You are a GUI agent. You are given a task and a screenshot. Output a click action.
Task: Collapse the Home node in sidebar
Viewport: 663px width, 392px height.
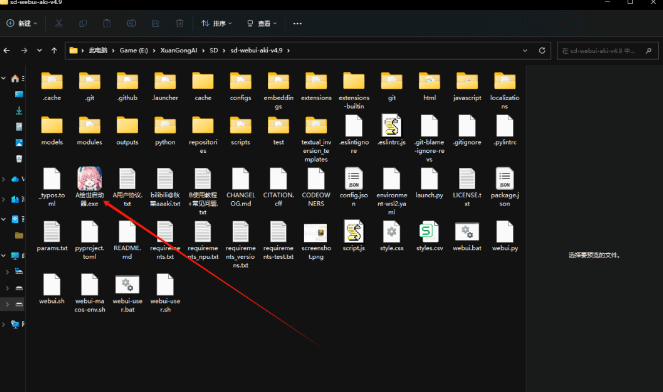3,78
